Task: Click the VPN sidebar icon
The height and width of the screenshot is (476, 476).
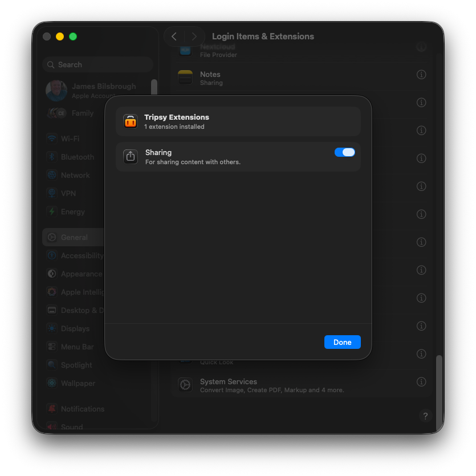Action: tap(52, 193)
